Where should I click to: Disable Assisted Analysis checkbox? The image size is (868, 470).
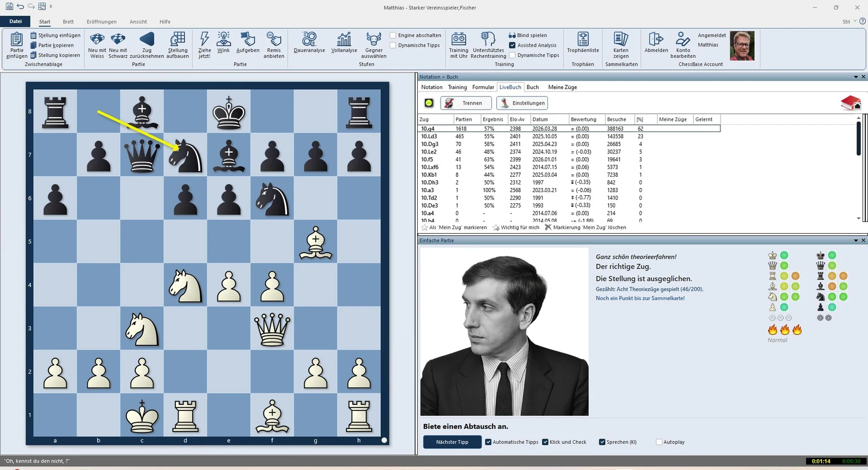point(512,45)
